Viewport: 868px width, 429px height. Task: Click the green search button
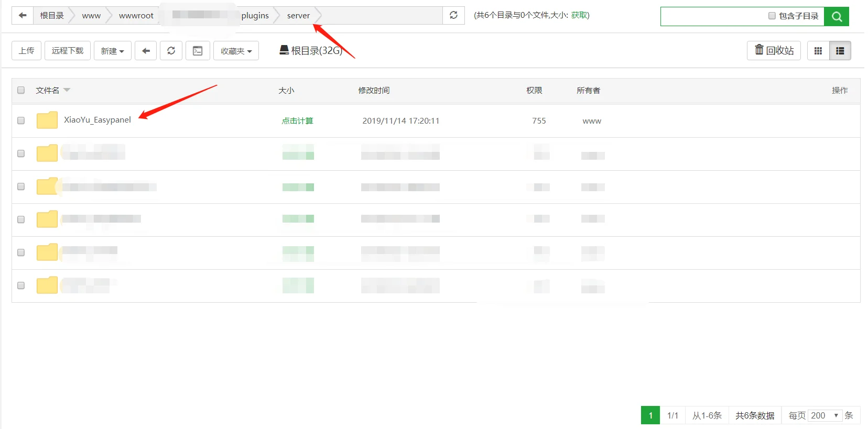click(x=837, y=17)
